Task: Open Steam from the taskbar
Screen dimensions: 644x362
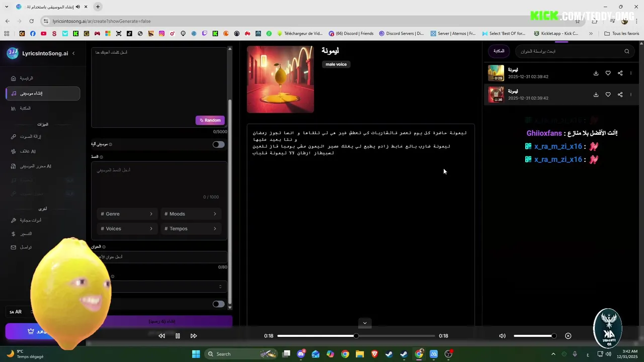Action: (389, 354)
